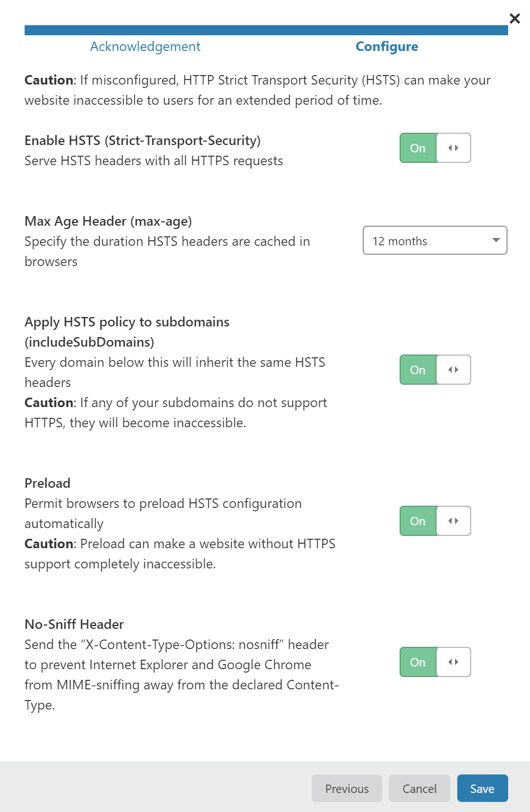Click the "Preload" setting heading
The height and width of the screenshot is (812, 530).
[48, 483]
